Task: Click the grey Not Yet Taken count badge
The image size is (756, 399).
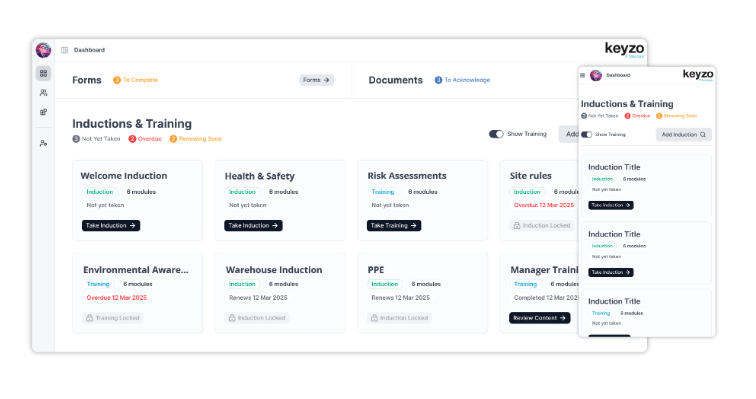Action: point(76,139)
